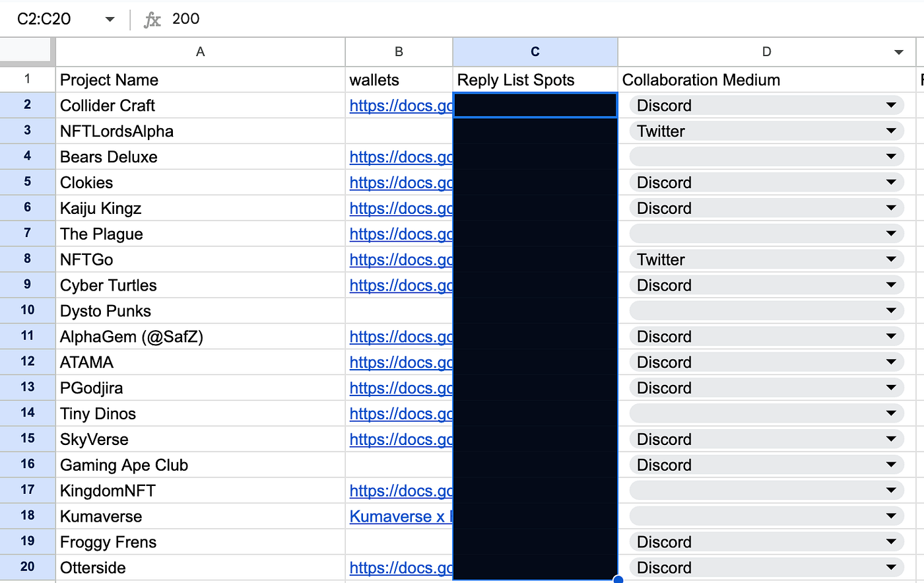
Task: Open the wallets link for ATAMA
Action: point(401,362)
